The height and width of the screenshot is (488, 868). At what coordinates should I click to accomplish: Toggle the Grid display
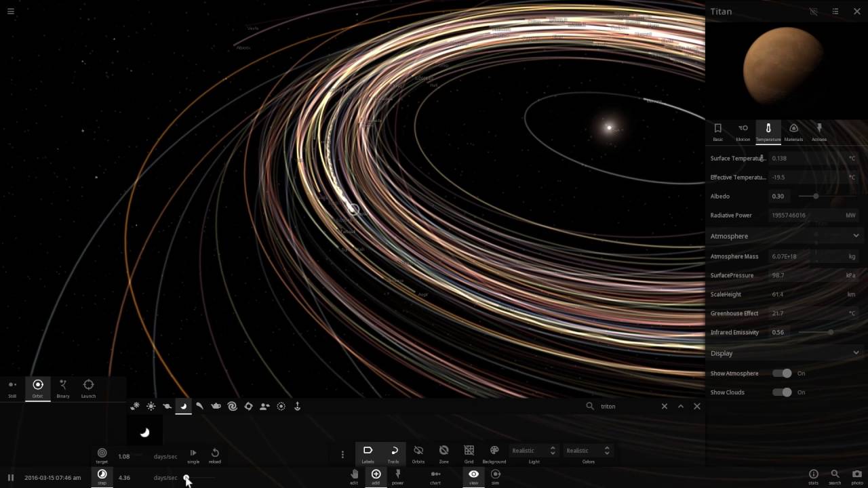pyautogui.click(x=469, y=454)
